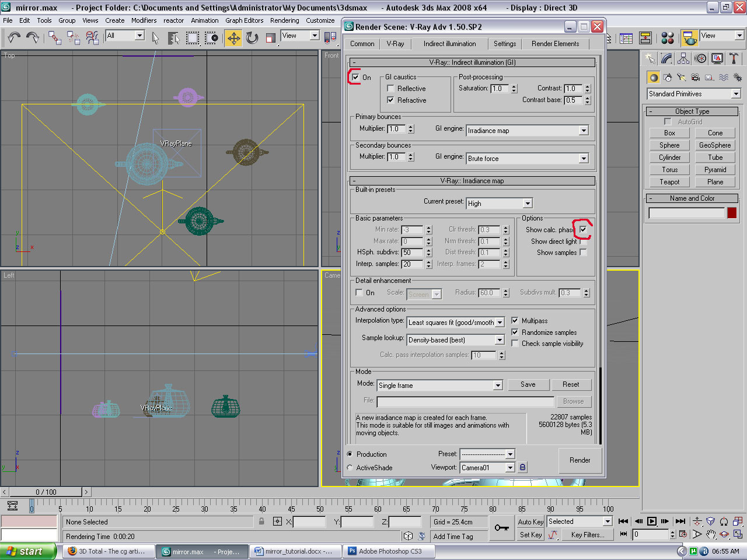
Task: Uncheck Randomize samples option
Action: pos(515,332)
